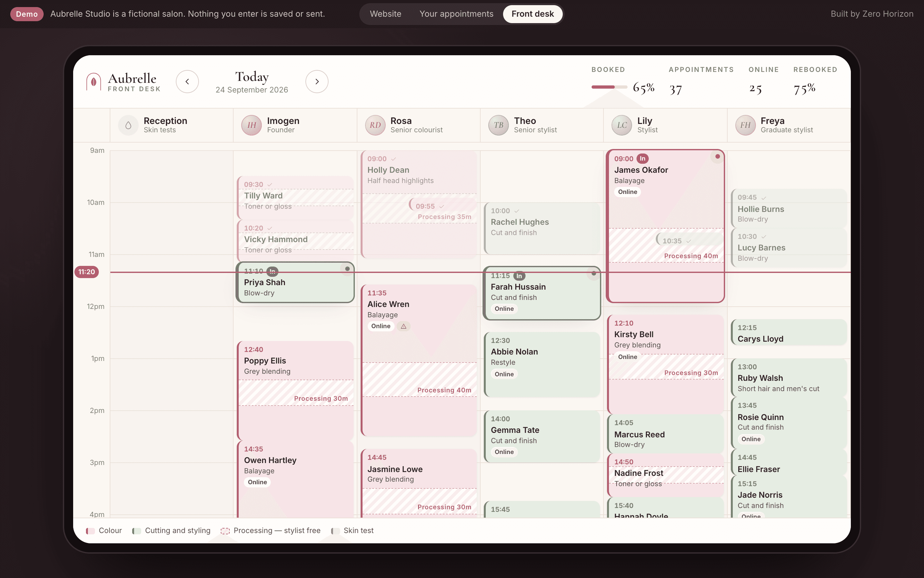Viewport: 924px width, 578px height.
Task: Open Rosie Quinn's Cut and finish appointment
Action: coord(789,422)
